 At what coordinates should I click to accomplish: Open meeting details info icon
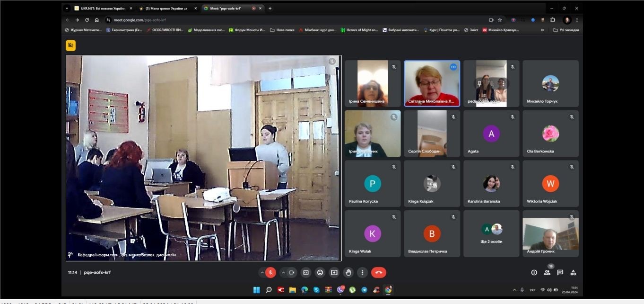tap(534, 272)
